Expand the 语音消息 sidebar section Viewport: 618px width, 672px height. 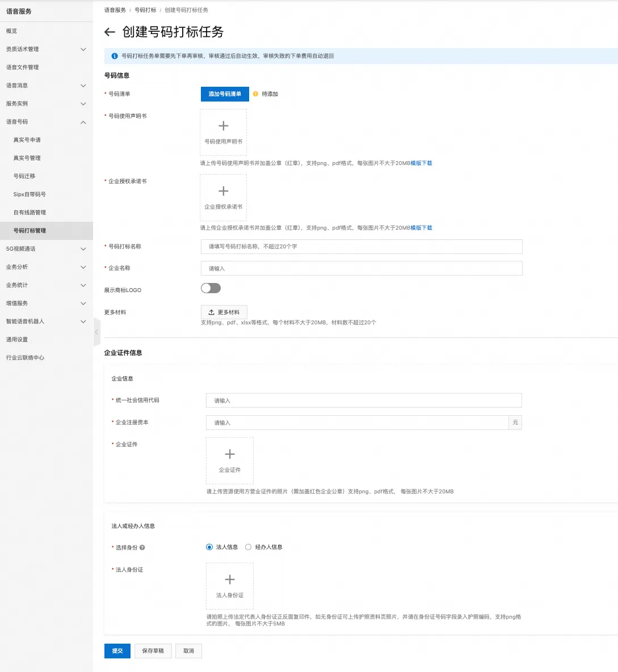83,86
